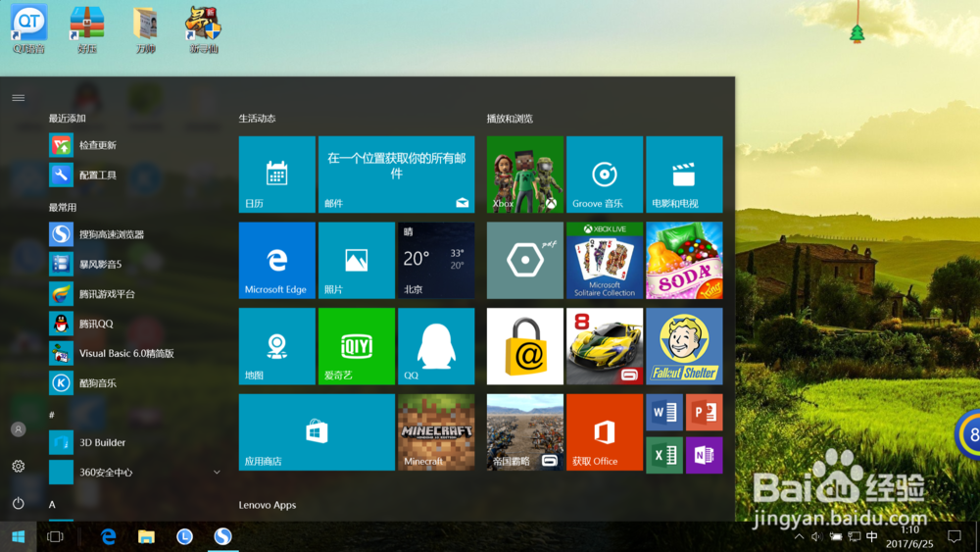Open the Photos (照片) tile
This screenshot has height=552, width=980.
tap(357, 260)
